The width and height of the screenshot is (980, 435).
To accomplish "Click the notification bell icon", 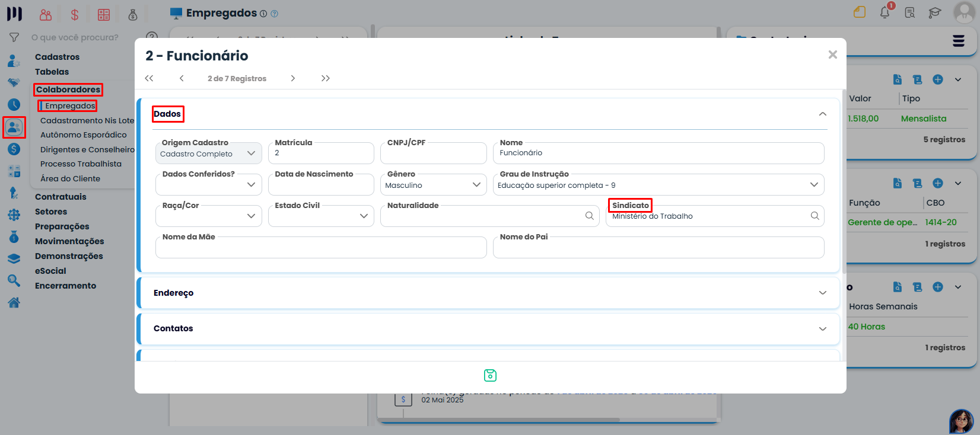I will 884,12.
